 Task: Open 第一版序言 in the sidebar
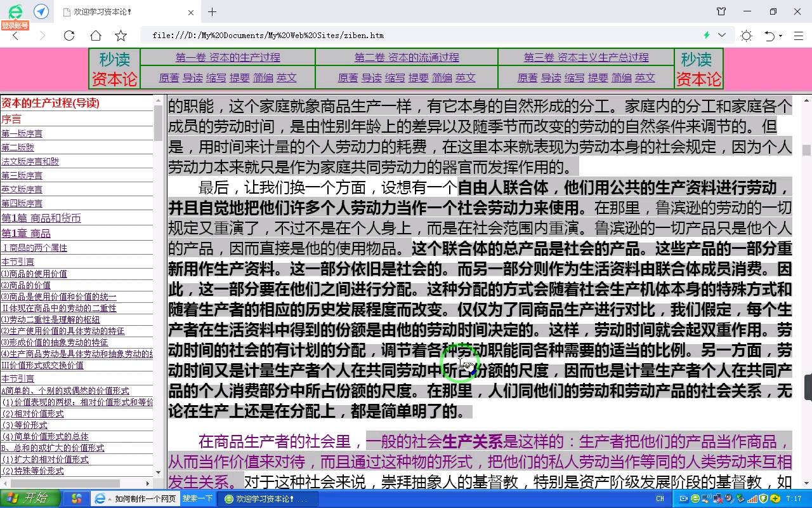pos(22,133)
